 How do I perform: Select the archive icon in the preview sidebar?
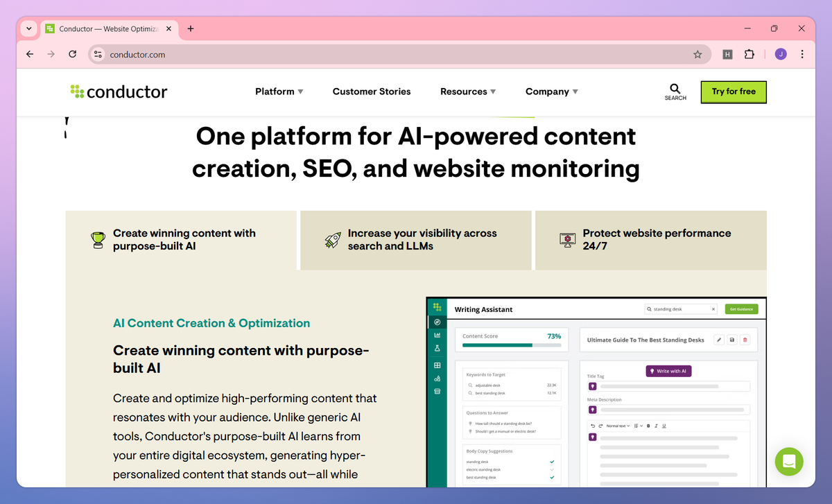(437, 392)
